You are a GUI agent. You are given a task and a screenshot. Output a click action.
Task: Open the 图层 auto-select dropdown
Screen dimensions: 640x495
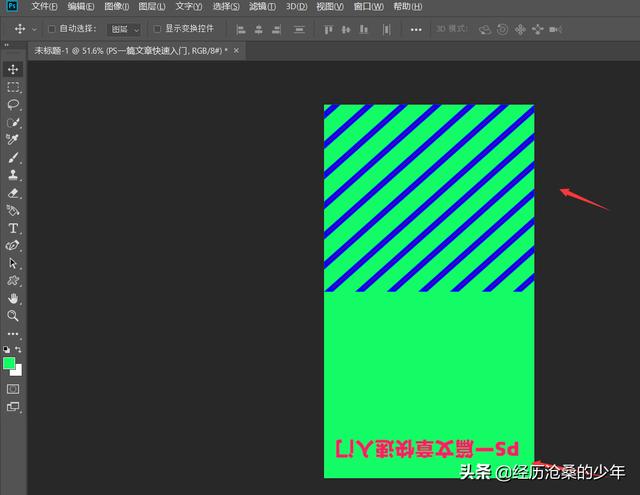pyautogui.click(x=124, y=29)
